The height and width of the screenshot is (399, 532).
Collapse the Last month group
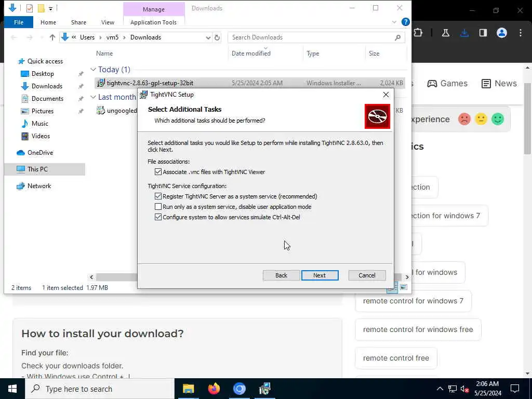[x=94, y=97]
